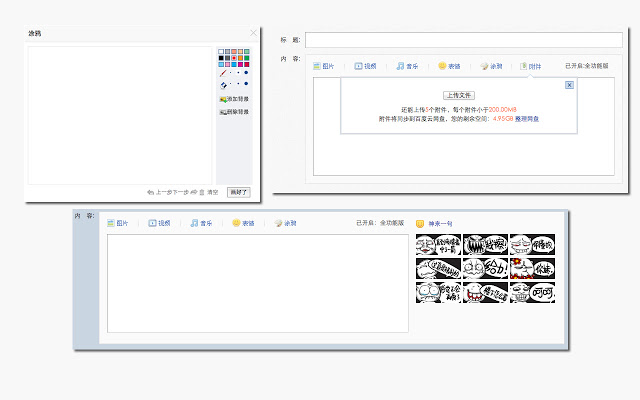Screen dimensions: 640x400
Task: Pick the dark gray swatch in the second row
Action: coord(227,58)
